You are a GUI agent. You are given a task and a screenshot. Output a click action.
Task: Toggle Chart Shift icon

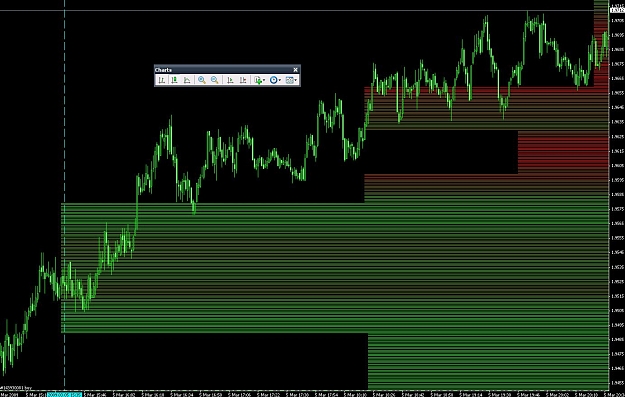pyautogui.click(x=243, y=80)
